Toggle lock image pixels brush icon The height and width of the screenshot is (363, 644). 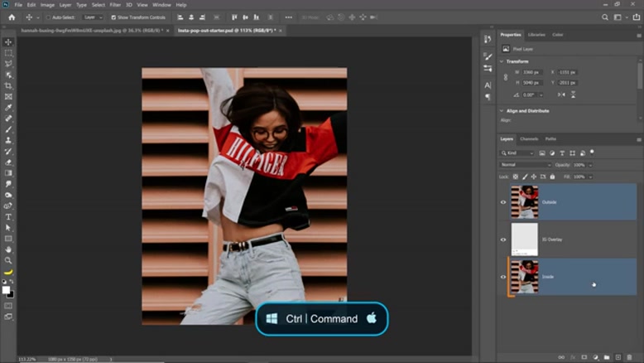point(525,177)
